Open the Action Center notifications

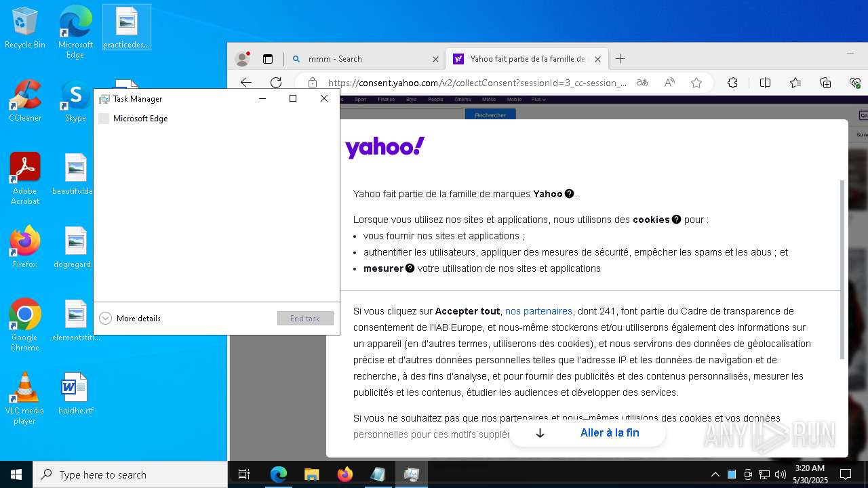(846, 474)
